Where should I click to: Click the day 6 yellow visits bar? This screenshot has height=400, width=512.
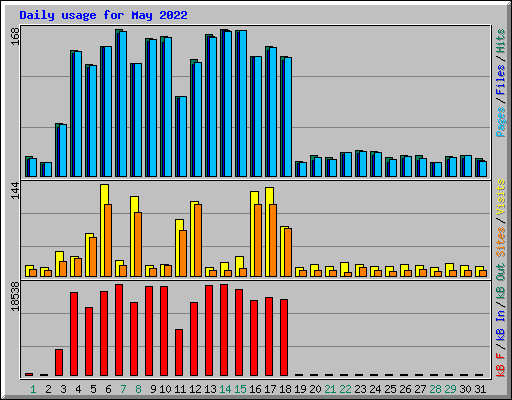104,230
